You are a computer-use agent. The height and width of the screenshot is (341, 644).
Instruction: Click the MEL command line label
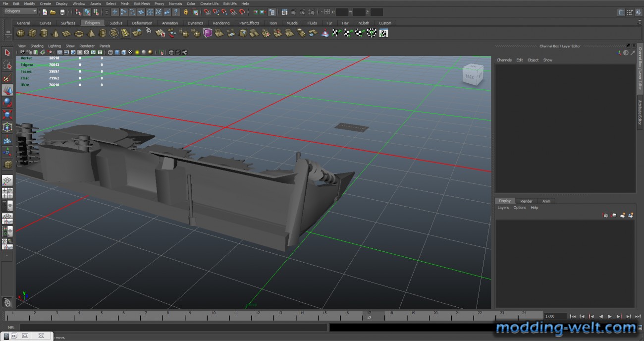coord(11,328)
